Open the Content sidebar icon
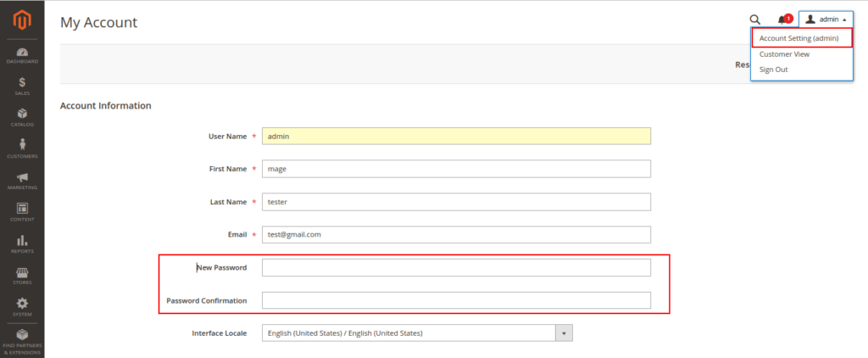Image resolution: width=868 pixels, height=358 pixels. tap(22, 211)
